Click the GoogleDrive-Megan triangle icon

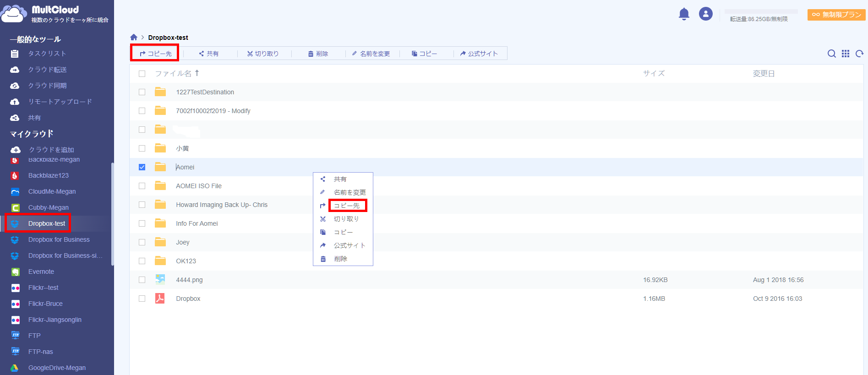coord(15,368)
